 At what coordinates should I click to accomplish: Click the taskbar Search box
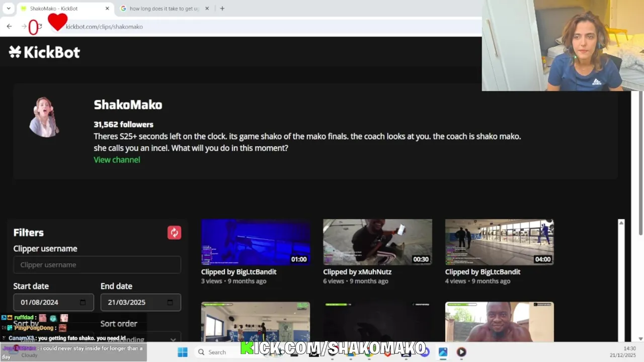tap(217, 352)
